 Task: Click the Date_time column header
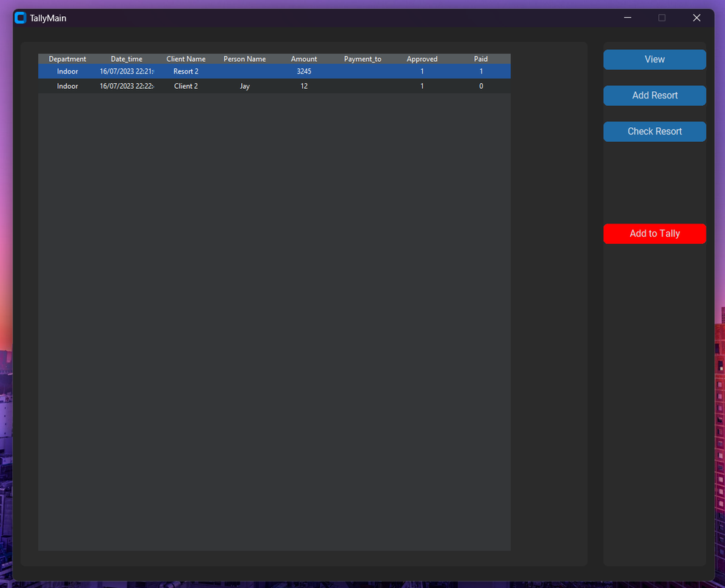[x=126, y=59]
